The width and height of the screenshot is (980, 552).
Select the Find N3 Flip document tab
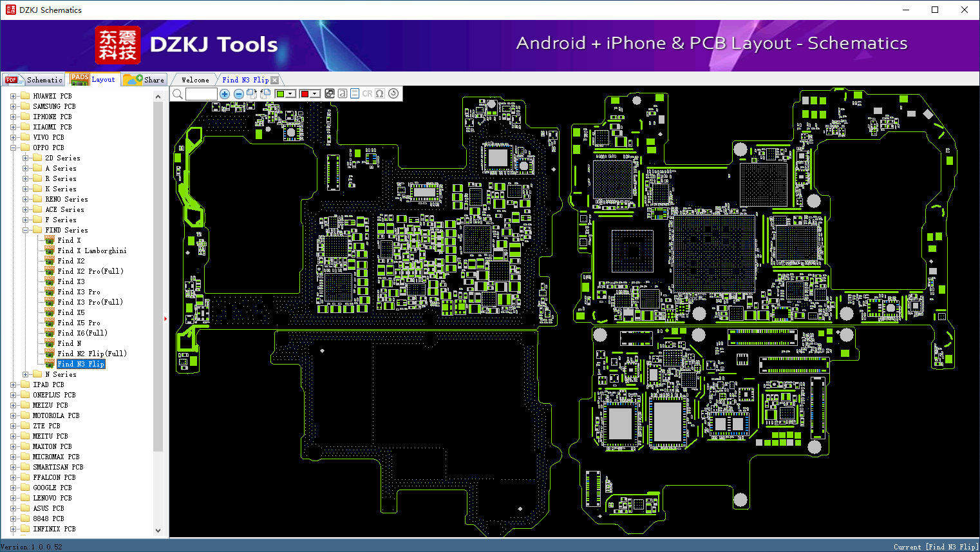click(x=245, y=80)
